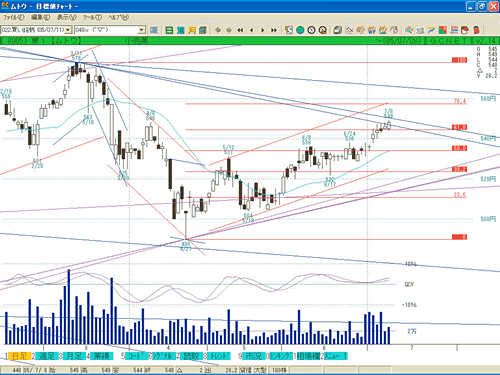
Task: Click the red 100 retracement level label
Action: pyautogui.click(x=459, y=60)
